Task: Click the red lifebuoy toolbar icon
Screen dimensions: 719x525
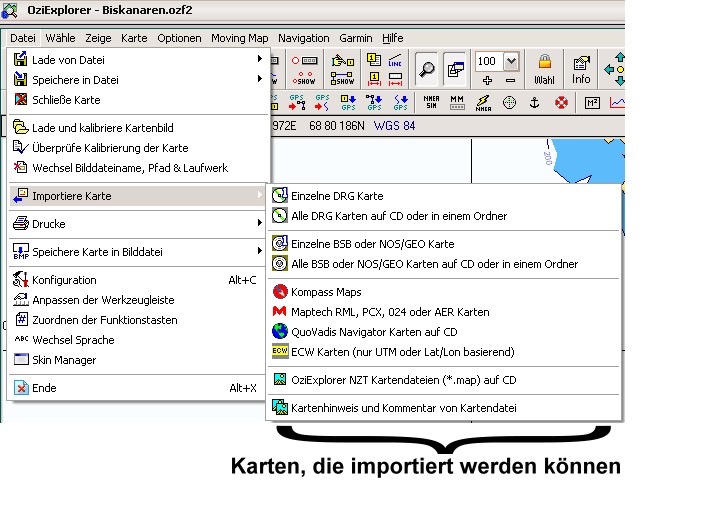Action: (561, 102)
